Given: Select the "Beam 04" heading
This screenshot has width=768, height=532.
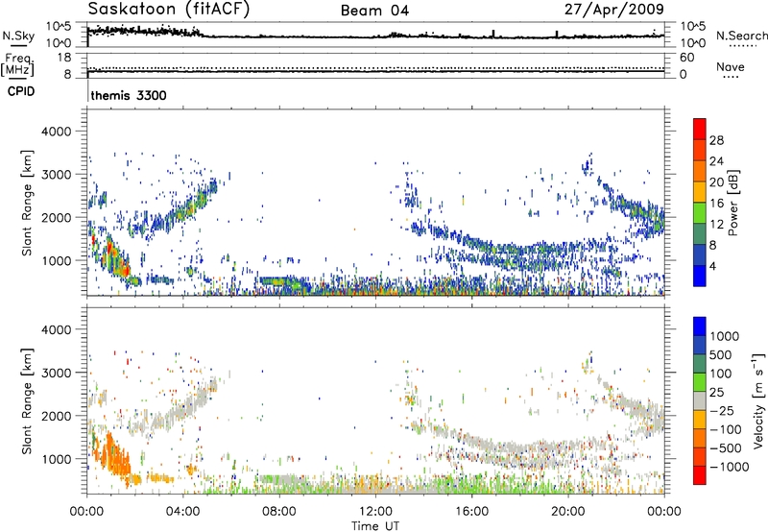Looking at the screenshot, I should tap(374, 11).
